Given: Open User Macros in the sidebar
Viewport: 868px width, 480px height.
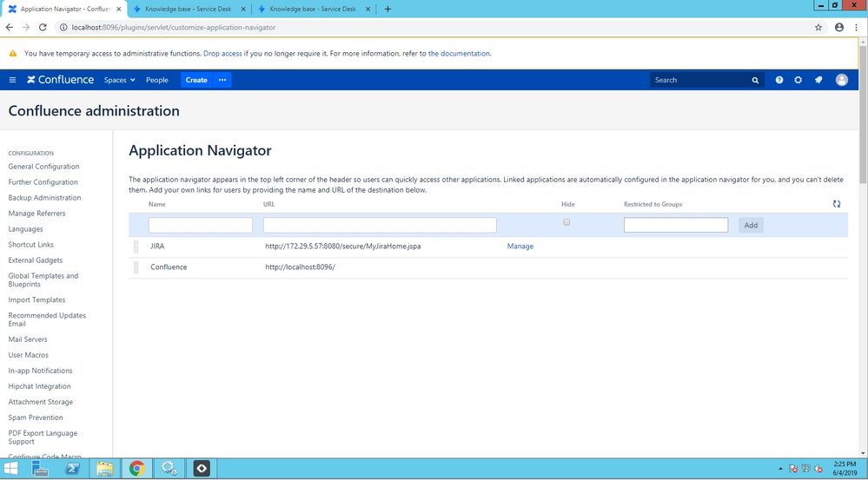Looking at the screenshot, I should tap(28, 355).
